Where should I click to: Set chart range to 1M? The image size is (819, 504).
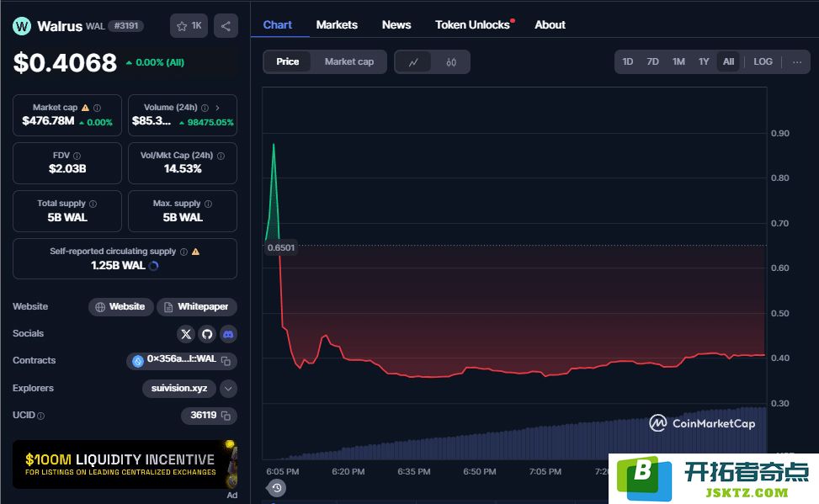click(x=678, y=61)
